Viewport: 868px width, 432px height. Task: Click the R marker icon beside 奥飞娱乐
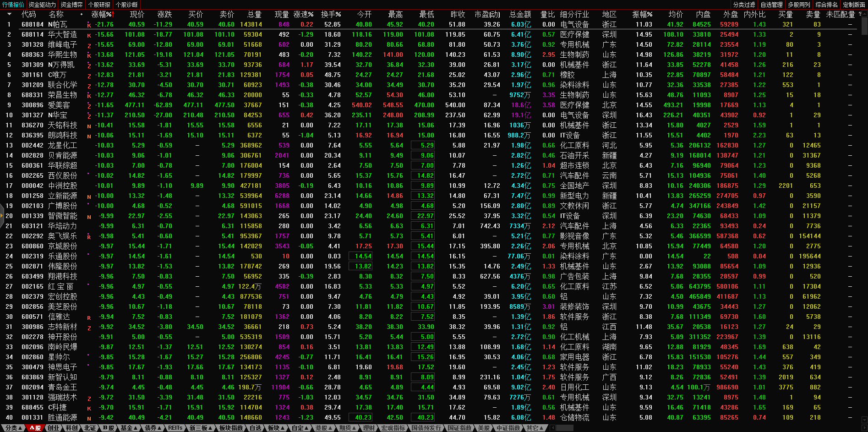tap(89, 237)
